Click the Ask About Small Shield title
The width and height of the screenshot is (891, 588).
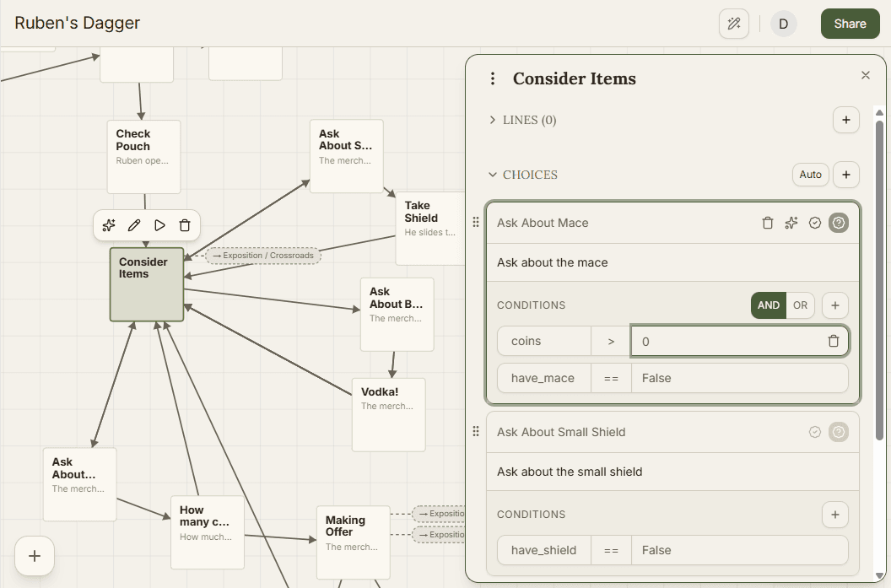tap(561, 432)
